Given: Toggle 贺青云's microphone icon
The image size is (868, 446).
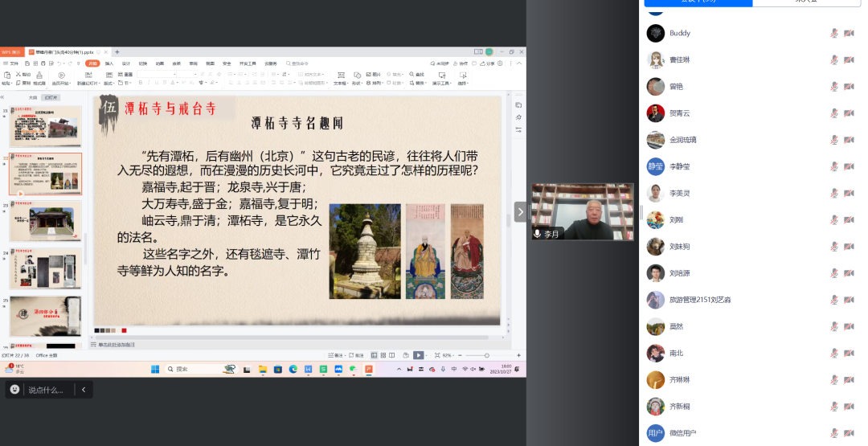Looking at the screenshot, I should click(834, 113).
